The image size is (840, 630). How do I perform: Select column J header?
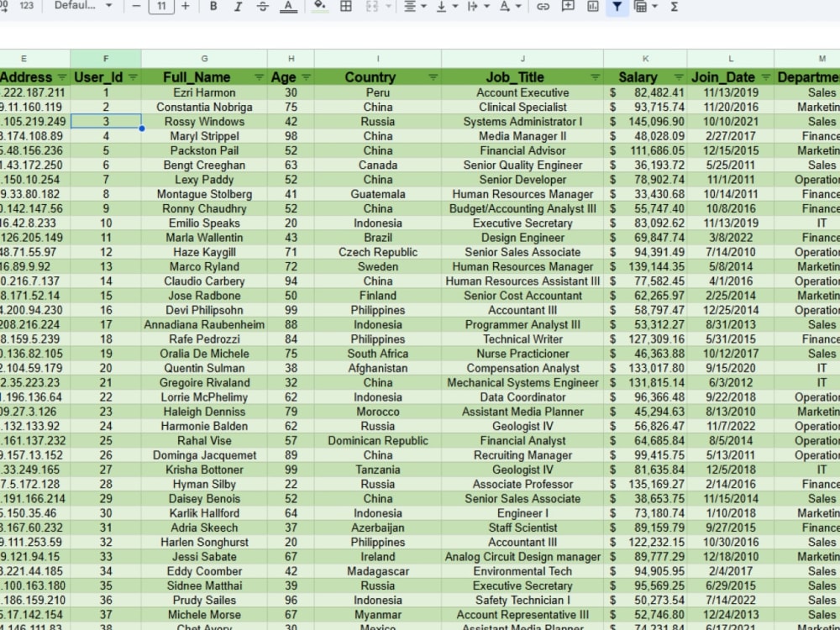click(522, 59)
